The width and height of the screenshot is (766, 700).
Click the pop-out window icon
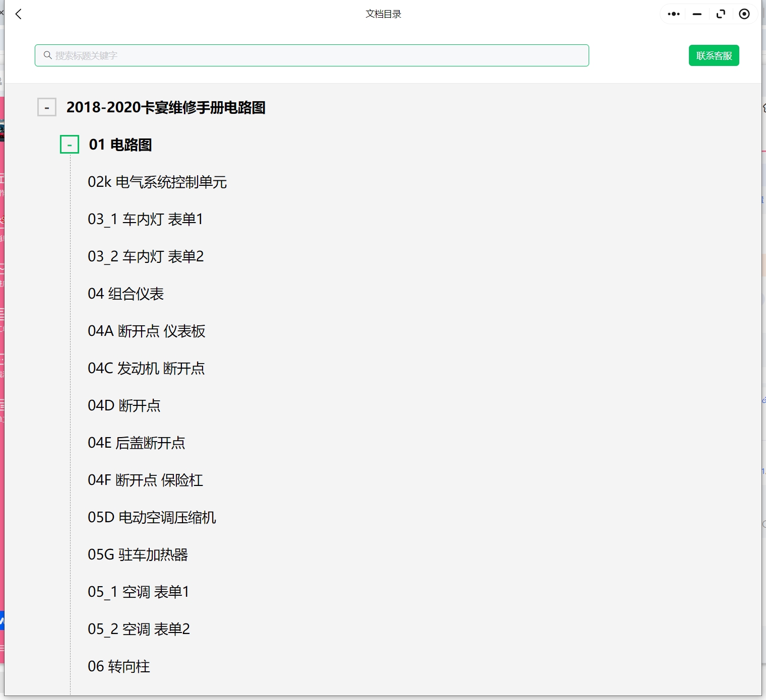pyautogui.click(x=721, y=14)
